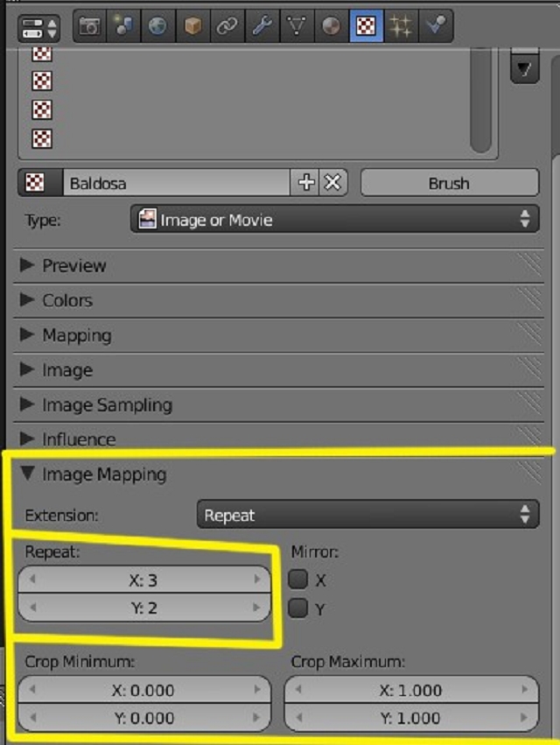Click the plus icon beside Baldosa

point(306,183)
